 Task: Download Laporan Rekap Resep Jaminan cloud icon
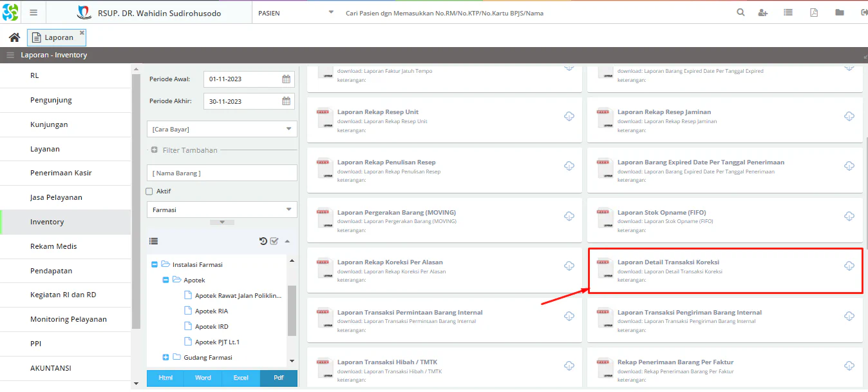coord(849,116)
